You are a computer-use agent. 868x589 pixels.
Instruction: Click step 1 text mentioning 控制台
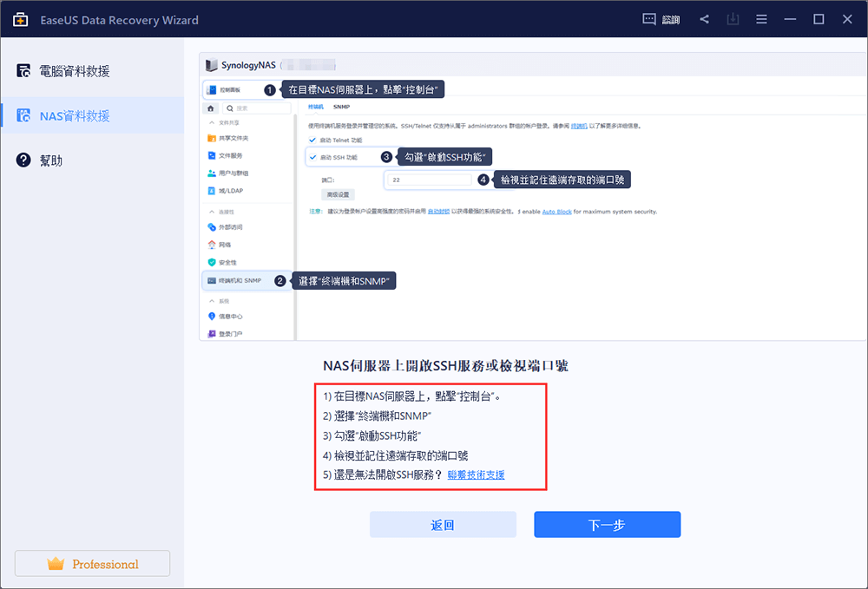click(x=412, y=396)
